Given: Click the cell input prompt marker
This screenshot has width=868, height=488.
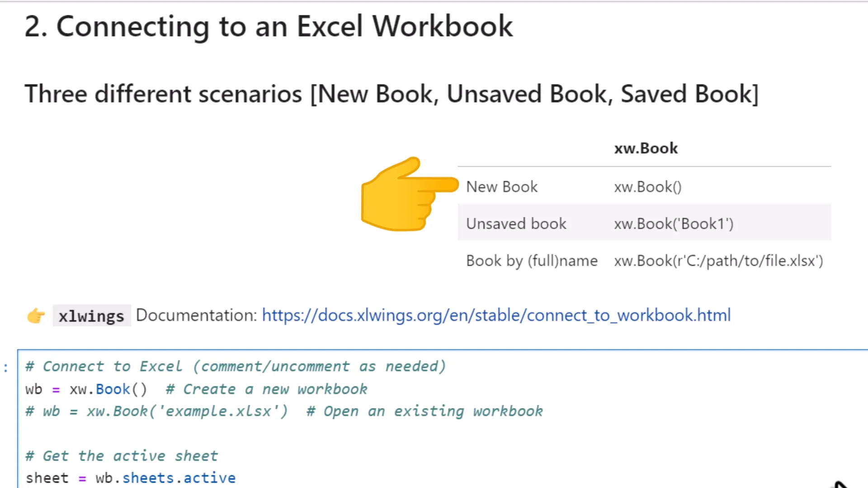Looking at the screenshot, I should point(5,367).
